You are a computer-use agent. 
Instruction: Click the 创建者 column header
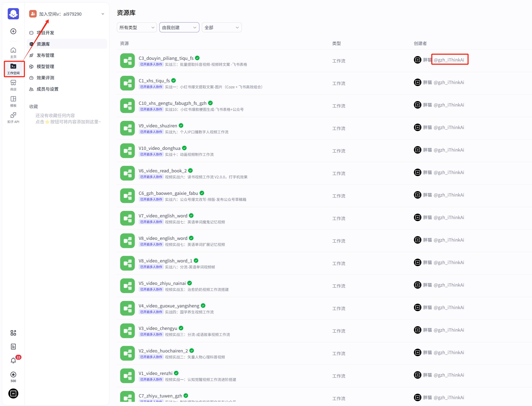(x=420, y=43)
